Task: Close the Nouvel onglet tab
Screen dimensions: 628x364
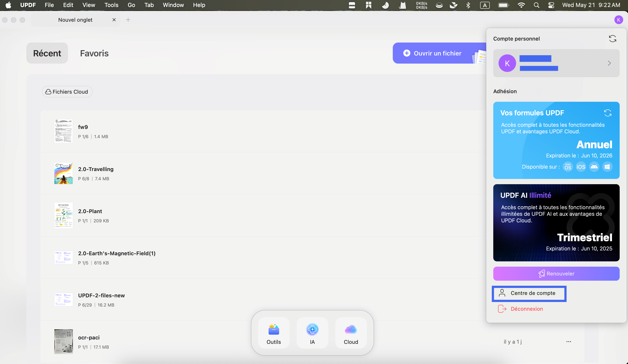Action: [114, 20]
